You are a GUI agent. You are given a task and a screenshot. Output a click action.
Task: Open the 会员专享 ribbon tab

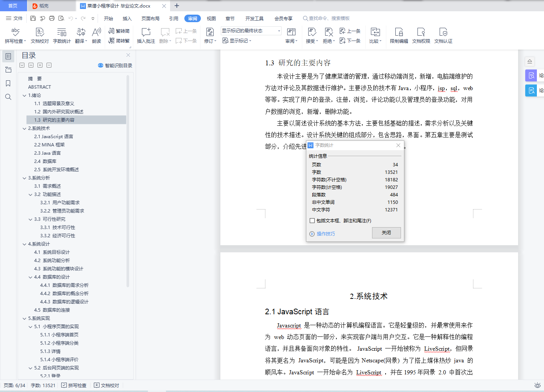click(x=283, y=18)
